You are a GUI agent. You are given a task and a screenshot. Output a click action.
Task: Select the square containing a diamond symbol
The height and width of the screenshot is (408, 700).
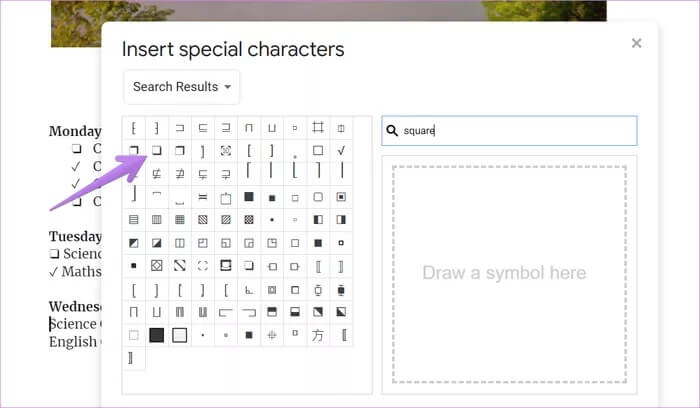tap(157, 266)
